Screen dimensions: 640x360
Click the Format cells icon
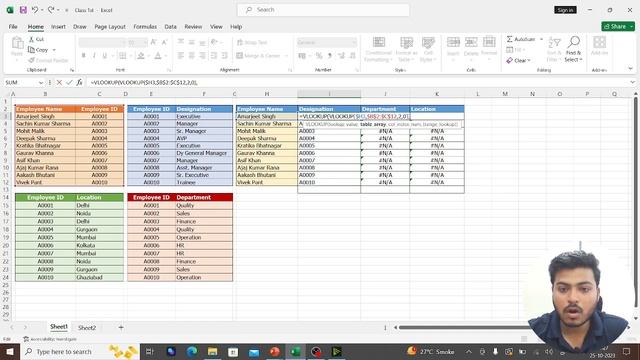[x=489, y=42]
